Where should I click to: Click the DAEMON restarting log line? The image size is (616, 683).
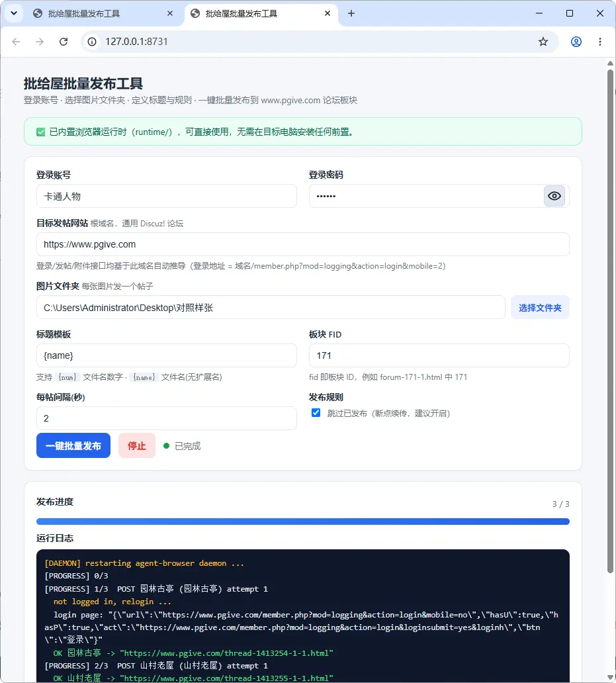pyautogui.click(x=144, y=563)
